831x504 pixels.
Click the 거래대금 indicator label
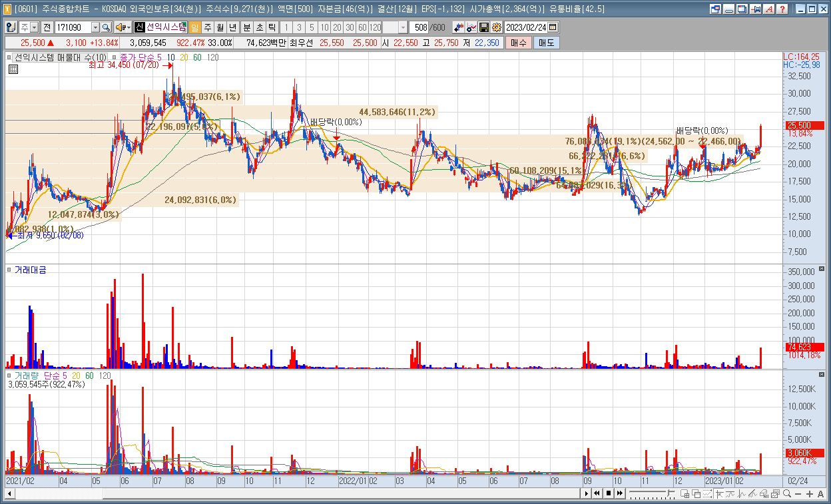pos(31,270)
